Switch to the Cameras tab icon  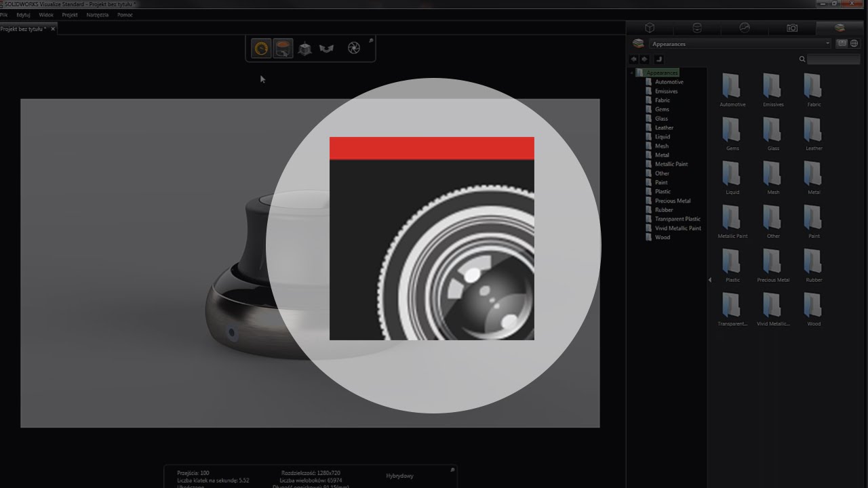[791, 28]
